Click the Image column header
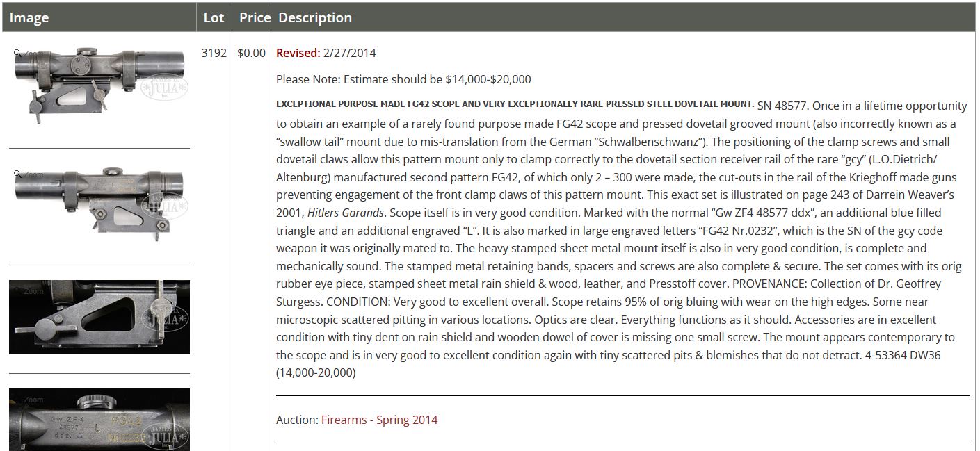Viewport: 980px width, 451px height. (x=29, y=17)
